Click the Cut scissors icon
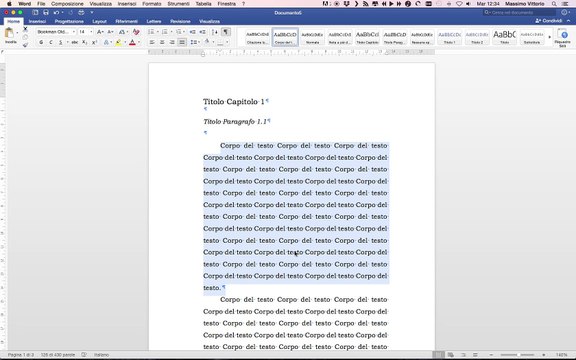Viewport: 576px width, 360px height. click(x=25, y=29)
